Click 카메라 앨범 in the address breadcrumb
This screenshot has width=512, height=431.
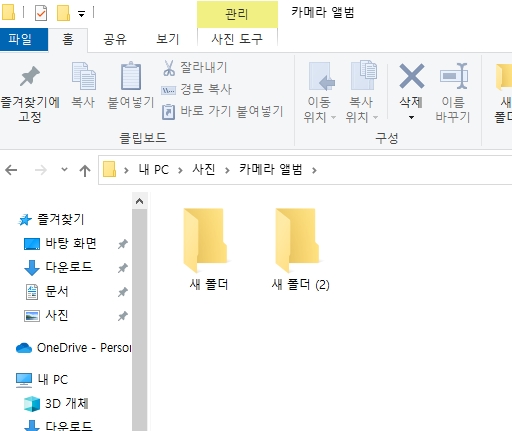pos(271,170)
